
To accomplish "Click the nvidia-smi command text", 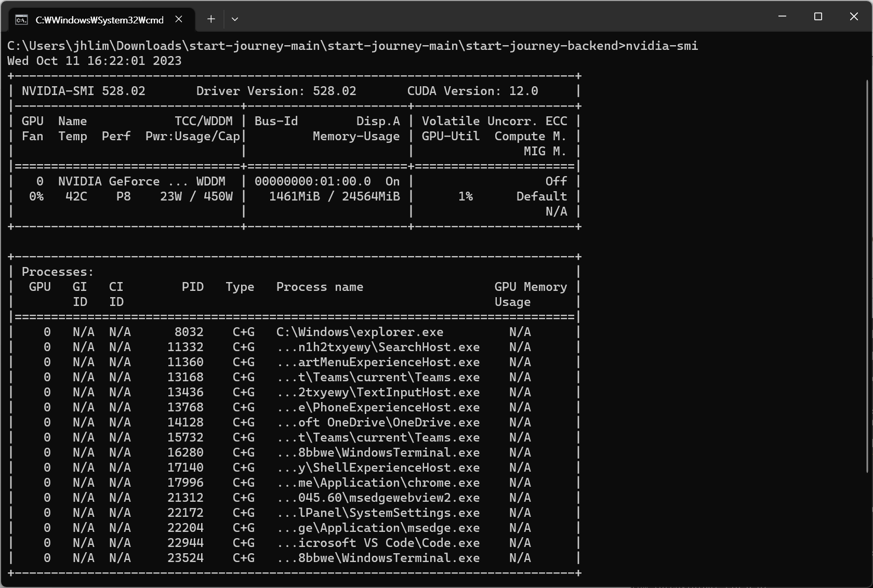I will [662, 46].
